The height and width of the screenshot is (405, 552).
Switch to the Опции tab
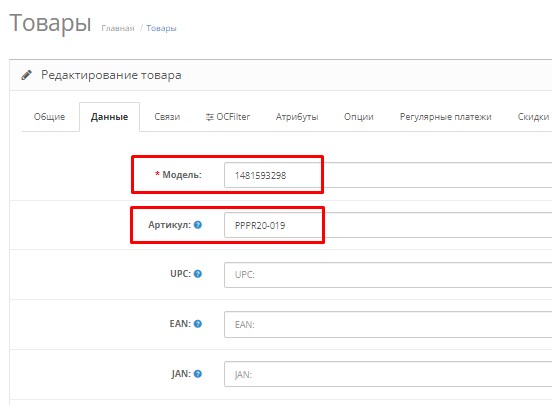click(x=359, y=117)
